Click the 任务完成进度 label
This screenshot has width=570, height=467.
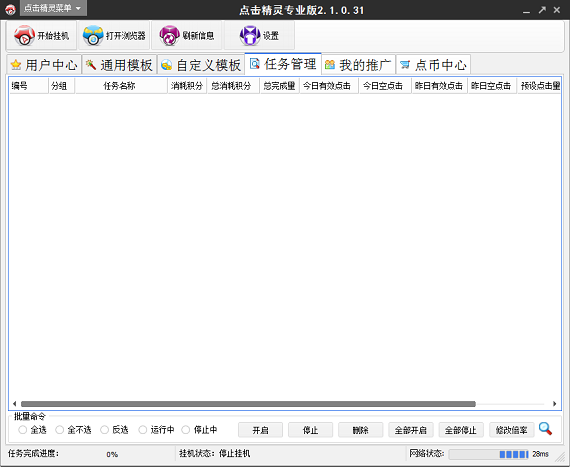click(x=33, y=454)
